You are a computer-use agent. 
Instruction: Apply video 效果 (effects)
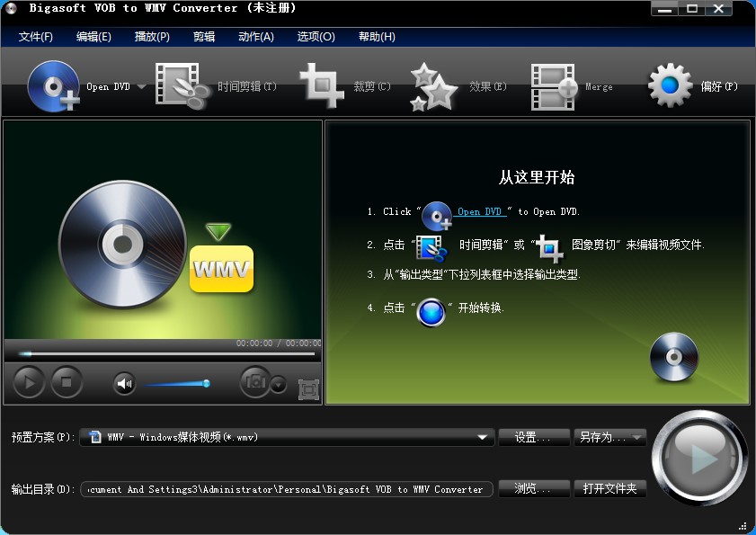[x=433, y=84]
